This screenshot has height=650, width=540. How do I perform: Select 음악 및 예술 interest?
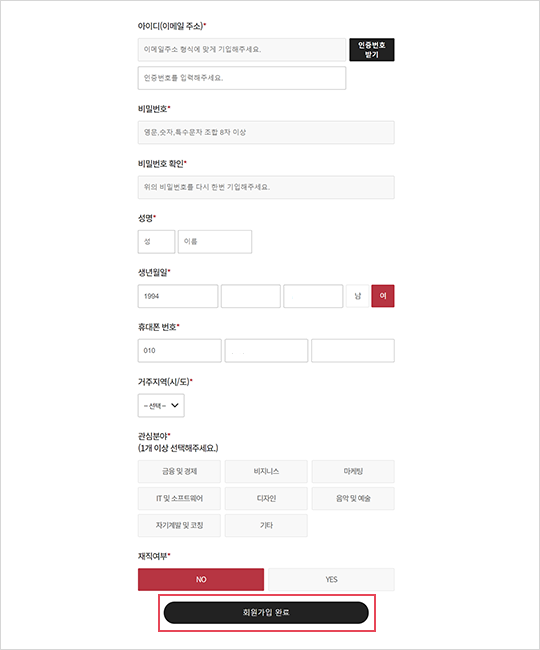[353, 498]
